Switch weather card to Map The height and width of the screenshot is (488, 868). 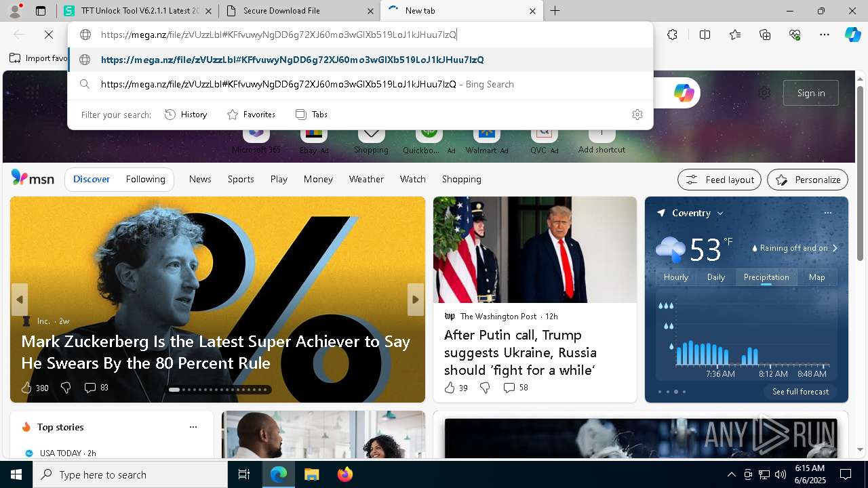pyautogui.click(x=816, y=277)
